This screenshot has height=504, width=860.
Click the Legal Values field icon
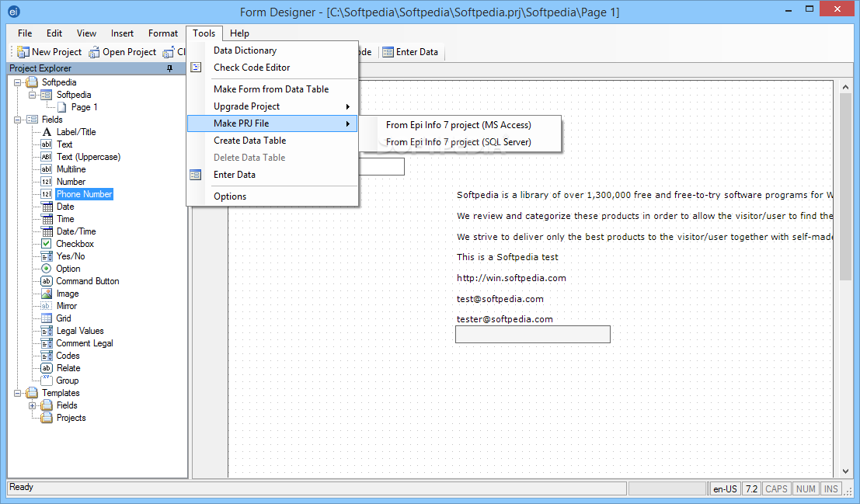pos(47,332)
